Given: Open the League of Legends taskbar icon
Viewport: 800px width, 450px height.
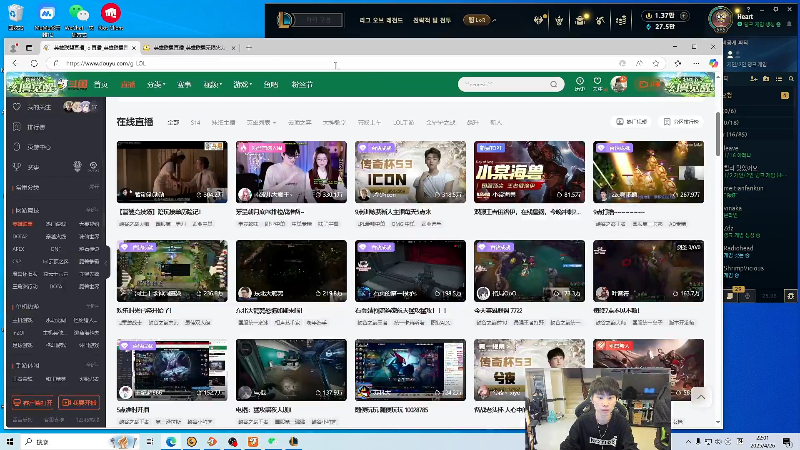Looking at the screenshot, I should tap(293, 441).
